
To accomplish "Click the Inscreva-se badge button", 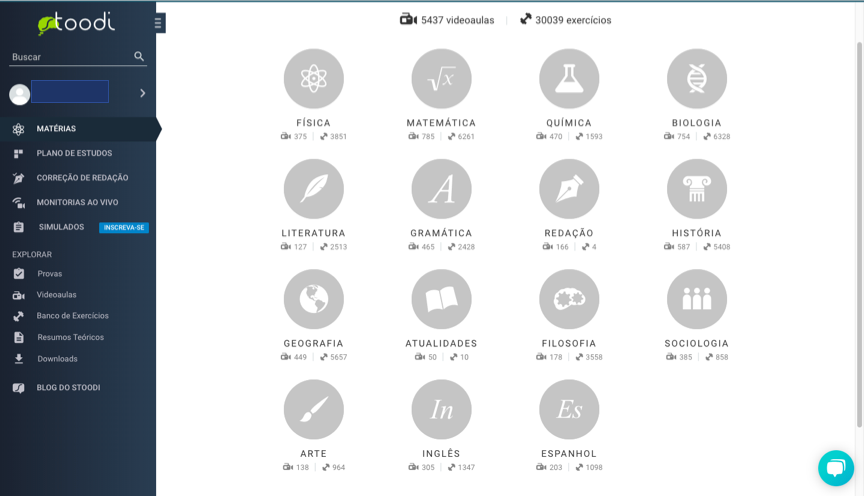I will (123, 228).
